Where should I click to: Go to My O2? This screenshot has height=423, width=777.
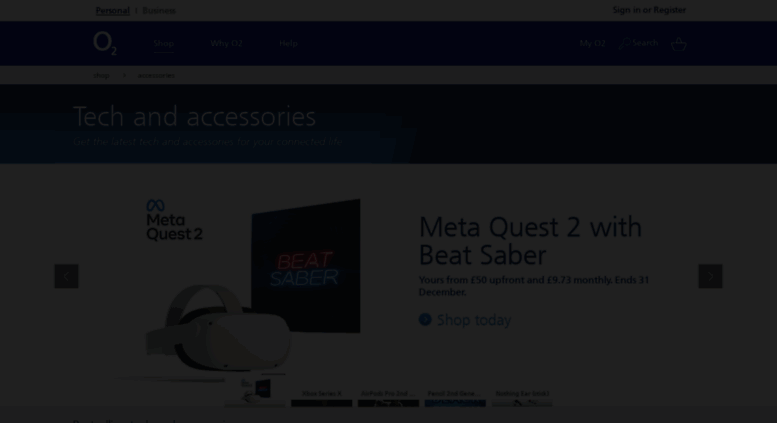(x=592, y=44)
